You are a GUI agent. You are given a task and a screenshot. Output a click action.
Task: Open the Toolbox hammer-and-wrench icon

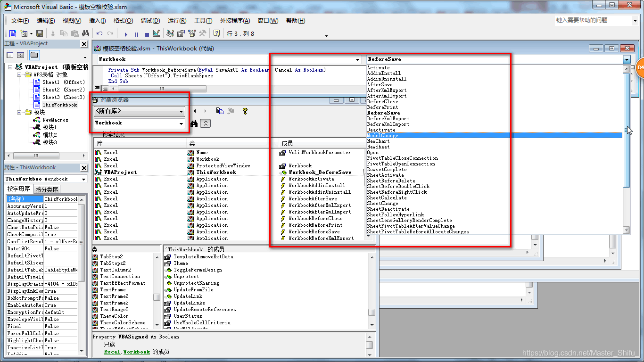pyautogui.click(x=203, y=33)
